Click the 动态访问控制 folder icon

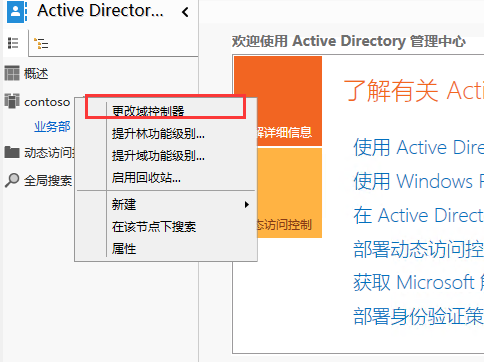12,152
